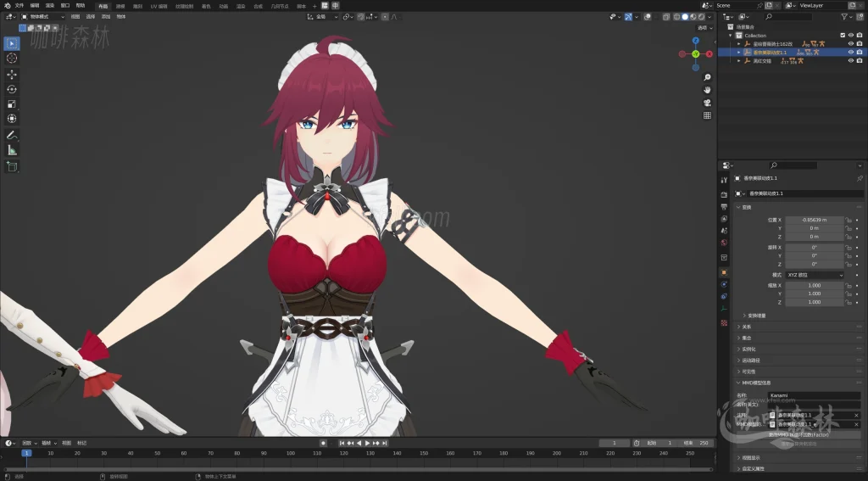Open the 文件 File menu
This screenshot has height=481, width=868.
pyautogui.click(x=19, y=6)
